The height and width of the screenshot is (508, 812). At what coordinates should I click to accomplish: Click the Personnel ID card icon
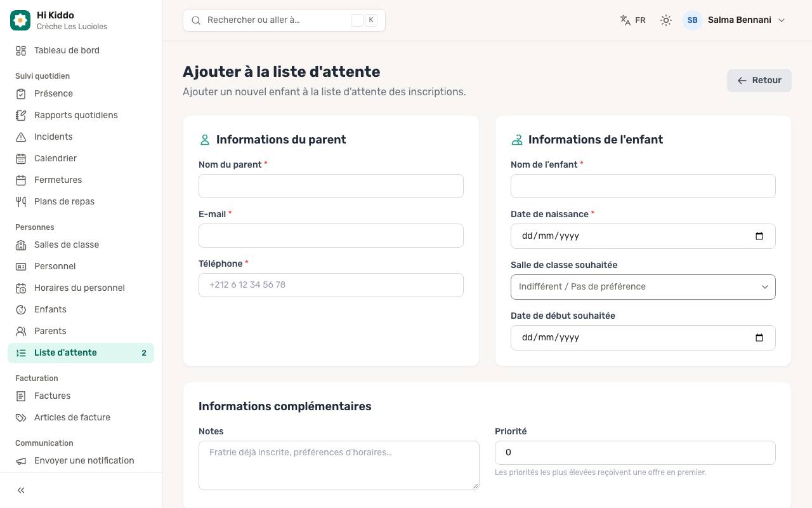[x=21, y=267]
